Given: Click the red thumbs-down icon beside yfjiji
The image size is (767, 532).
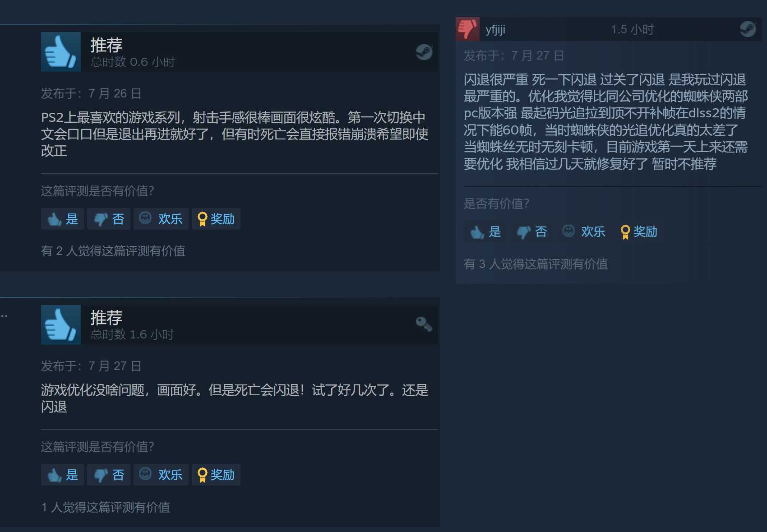Looking at the screenshot, I should (x=467, y=29).
